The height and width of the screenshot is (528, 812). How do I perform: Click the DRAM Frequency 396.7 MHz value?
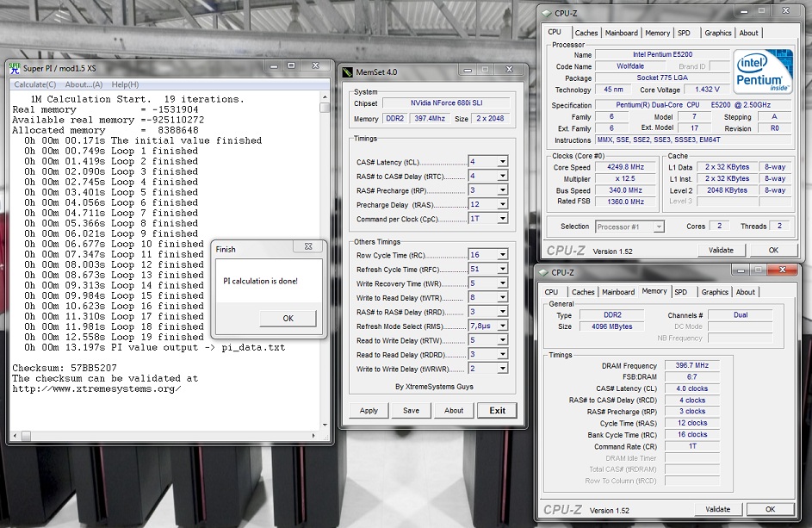pyautogui.click(x=691, y=365)
